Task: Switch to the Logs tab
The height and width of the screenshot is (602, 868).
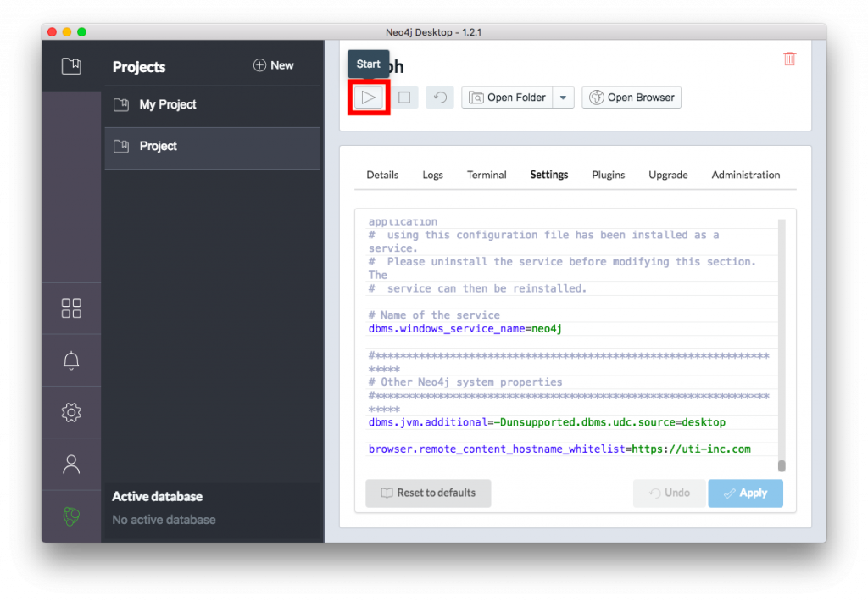Action: [432, 175]
